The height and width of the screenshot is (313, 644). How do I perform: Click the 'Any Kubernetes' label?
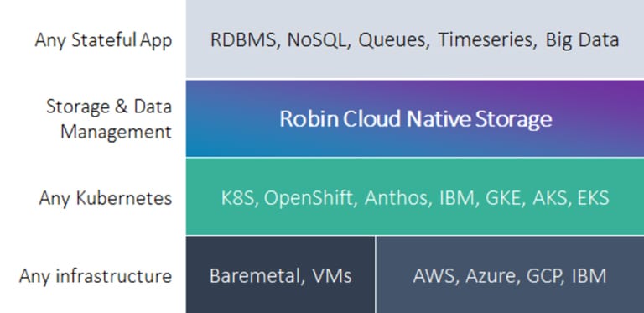[106, 198]
